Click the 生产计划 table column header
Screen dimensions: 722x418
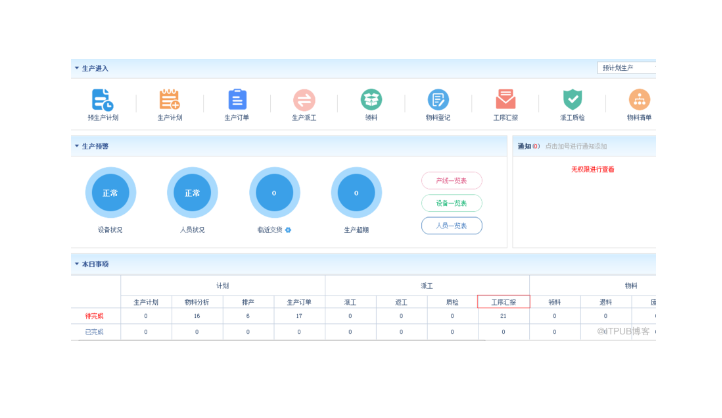click(146, 302)
